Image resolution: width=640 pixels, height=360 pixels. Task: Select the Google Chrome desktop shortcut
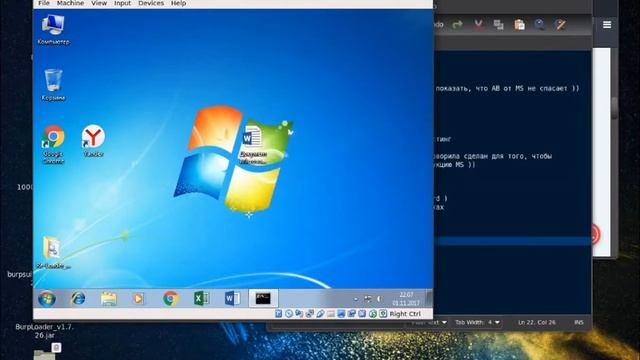coord(53,144)
